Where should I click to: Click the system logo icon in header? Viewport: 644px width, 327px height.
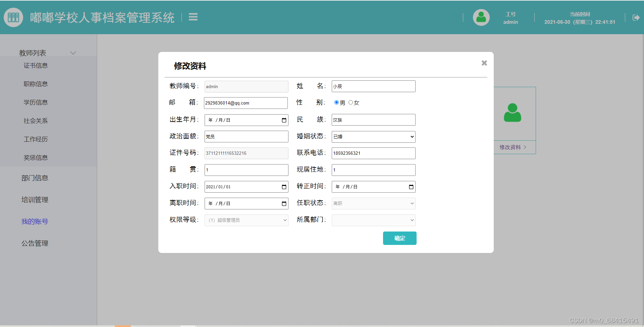tap(13, 17)
